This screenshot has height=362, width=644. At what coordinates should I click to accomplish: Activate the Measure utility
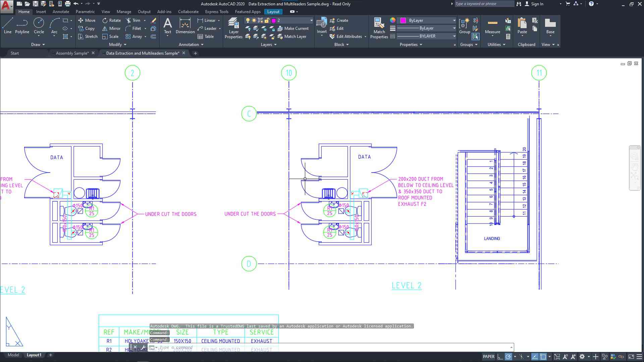[492, 26]
